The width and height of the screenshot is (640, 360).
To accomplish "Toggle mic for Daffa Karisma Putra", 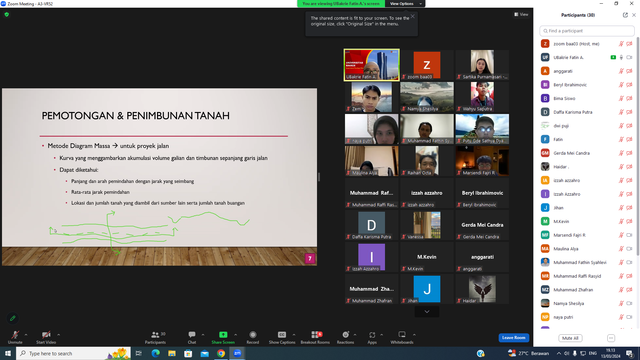I will (x=621, y=112).
